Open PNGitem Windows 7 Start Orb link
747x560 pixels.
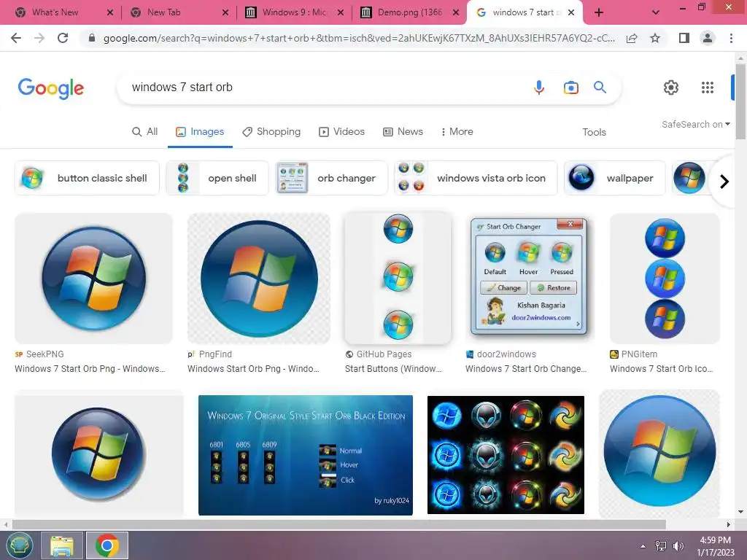point(662,368)
